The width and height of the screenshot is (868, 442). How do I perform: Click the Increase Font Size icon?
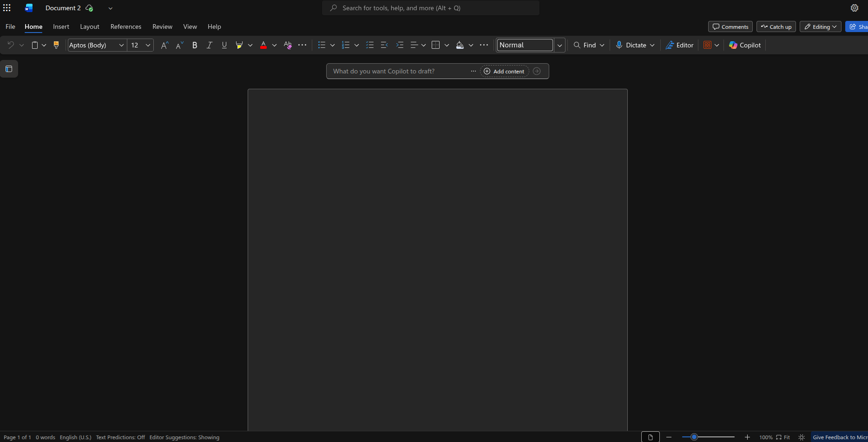coord(164,45)
